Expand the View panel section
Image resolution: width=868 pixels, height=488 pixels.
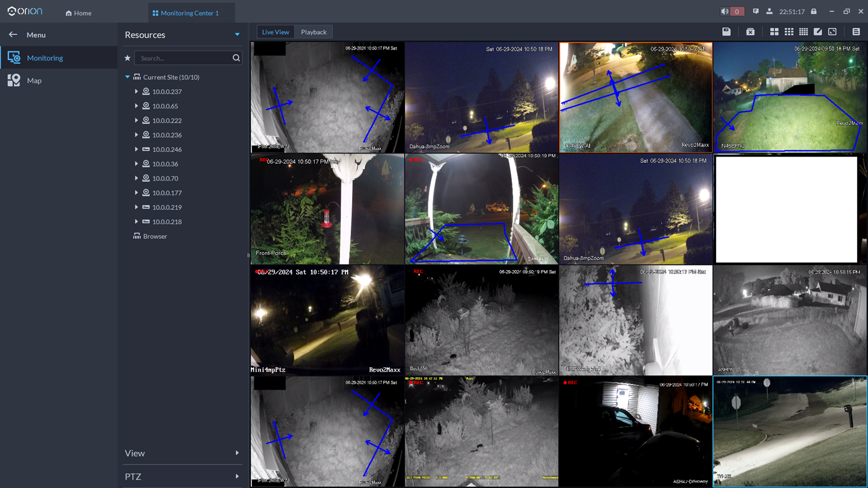coord(183,454)
